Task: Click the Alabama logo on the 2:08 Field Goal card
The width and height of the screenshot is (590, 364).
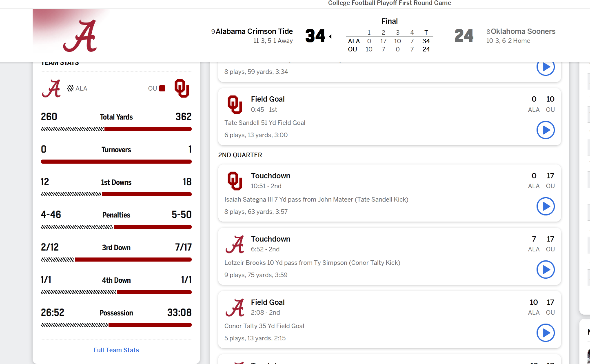Action: point(235,307)
